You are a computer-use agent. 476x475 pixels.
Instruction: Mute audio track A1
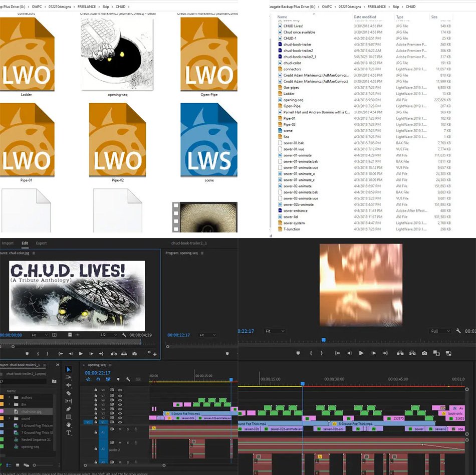pyautogui.click(x=120, y=429)
